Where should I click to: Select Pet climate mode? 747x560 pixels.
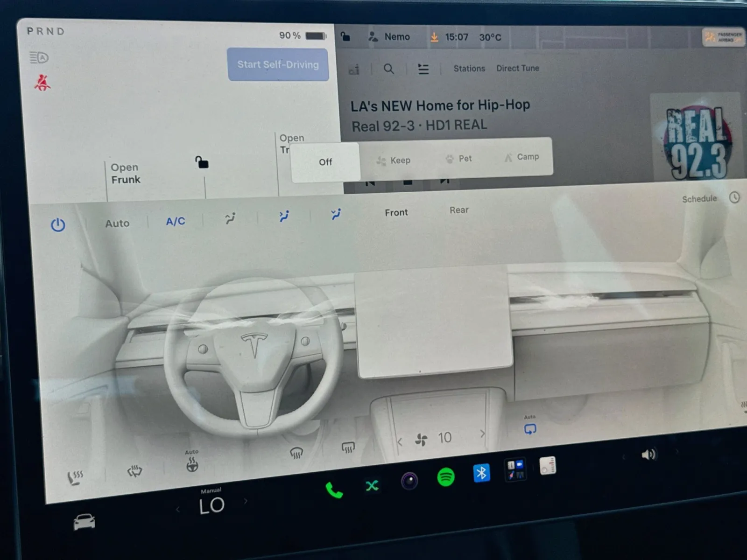(x=459, y=159)
